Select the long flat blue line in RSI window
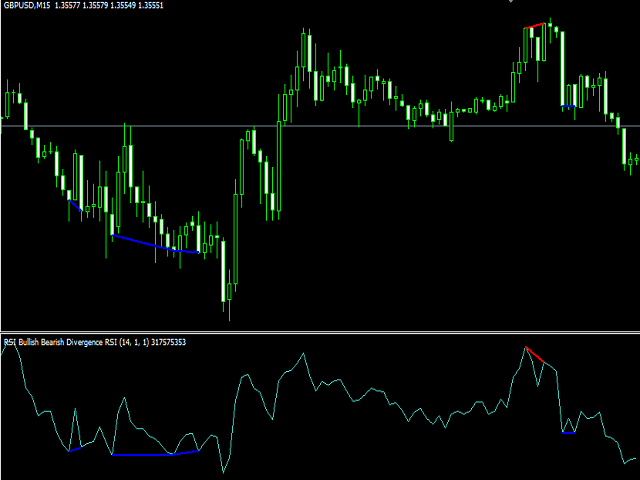 (142, 454)
